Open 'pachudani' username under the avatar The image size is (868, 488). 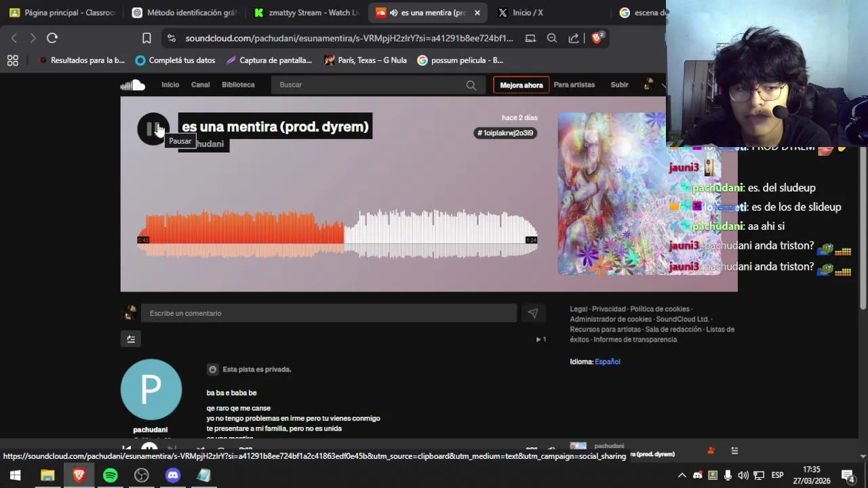point(151,430)
